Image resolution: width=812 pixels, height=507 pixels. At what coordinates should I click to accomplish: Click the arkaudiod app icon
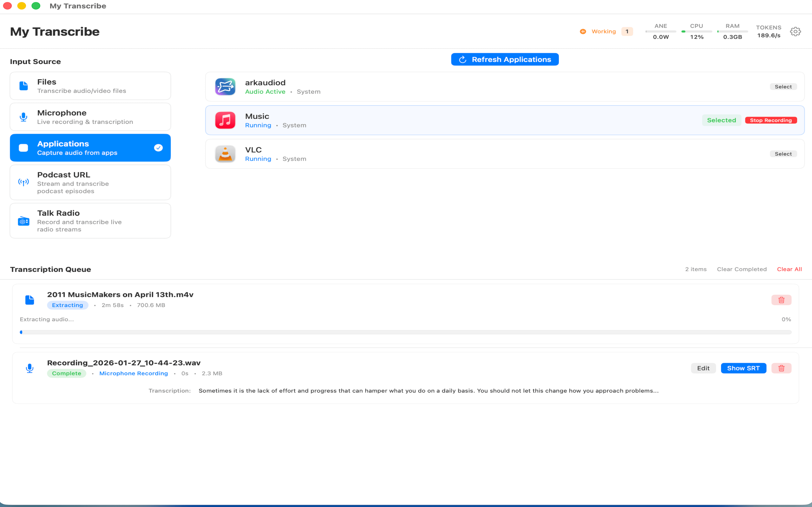coord(225,87)
